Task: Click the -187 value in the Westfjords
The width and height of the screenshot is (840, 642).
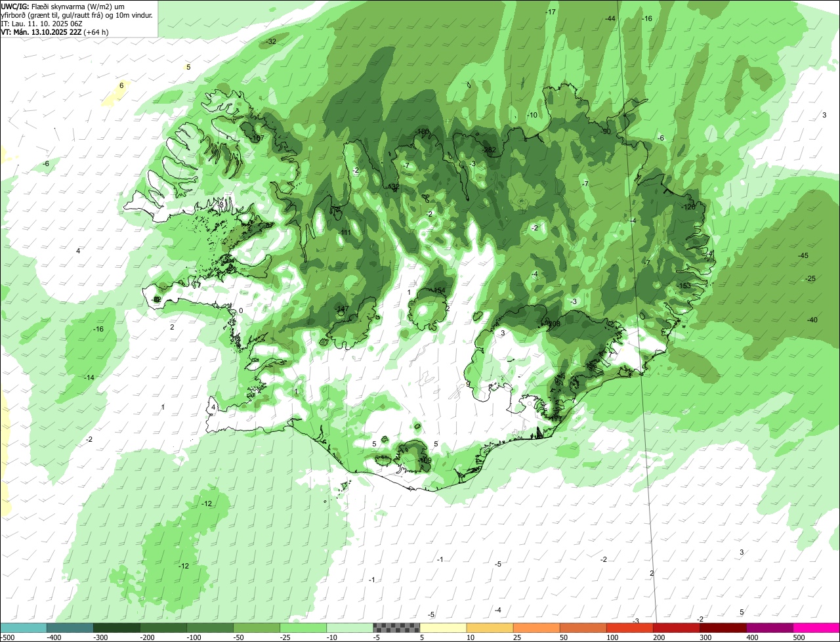Action: tap(257, 139)
